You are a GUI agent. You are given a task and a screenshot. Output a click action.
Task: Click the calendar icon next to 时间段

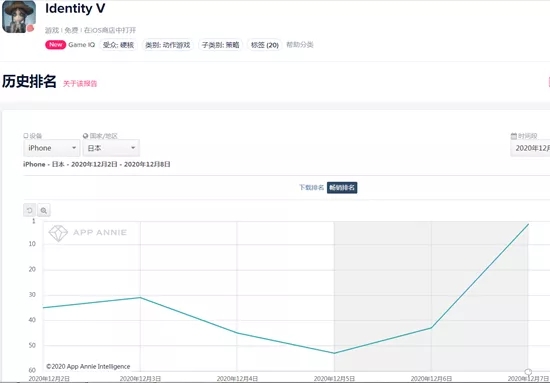(x=514, y=136)
